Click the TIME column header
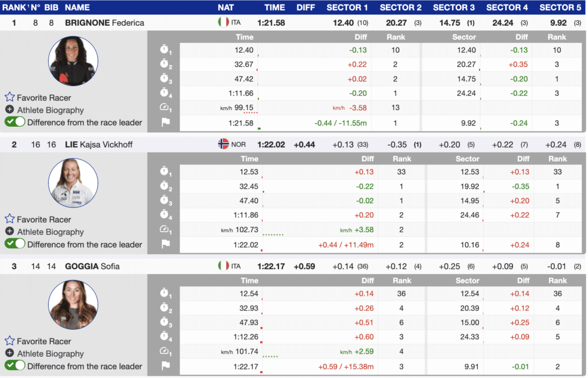Image resolution: width=588 pixels, height=378 pixels. pyautogui.click(x=274, y=7)
